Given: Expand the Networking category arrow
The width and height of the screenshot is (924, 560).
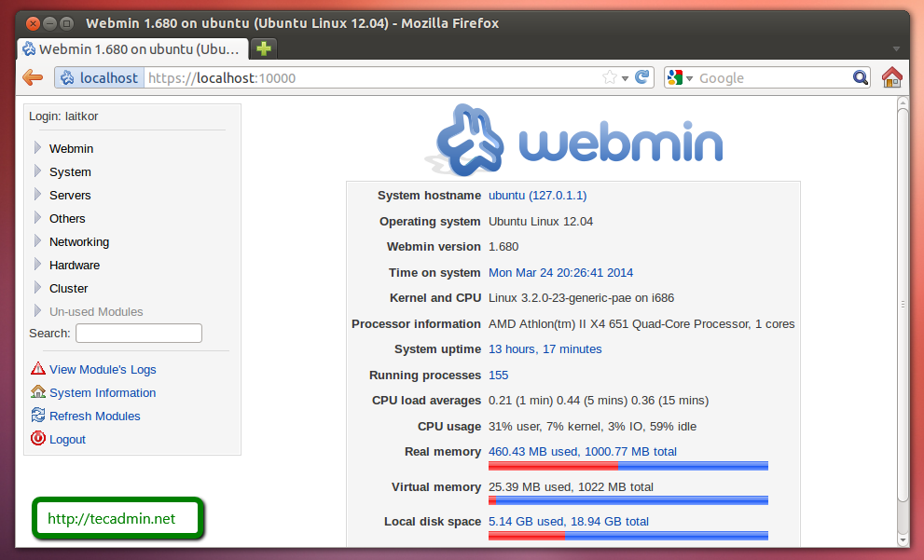Looking at the screenshot, I should click(x=37, y=240).
